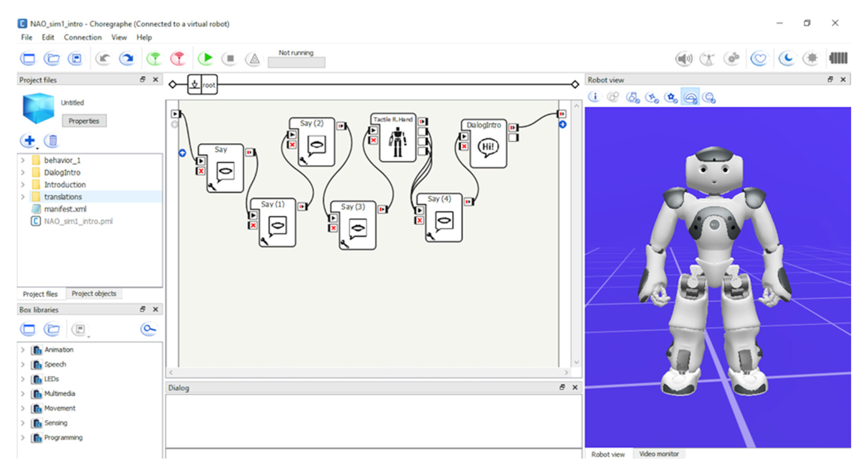The height and width of the screenshot is (473, 868).
Task: Expand the Animation box library
Action: 22,350
